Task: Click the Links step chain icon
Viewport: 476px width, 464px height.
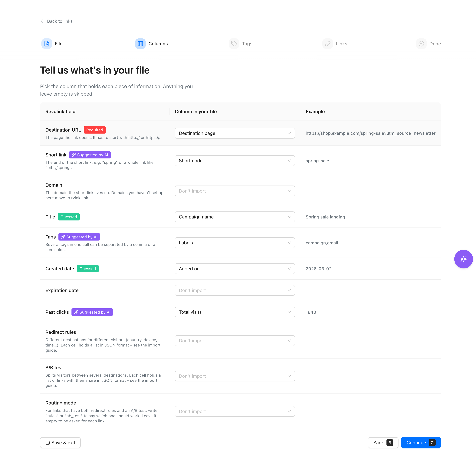Action: tap(328, 44)
